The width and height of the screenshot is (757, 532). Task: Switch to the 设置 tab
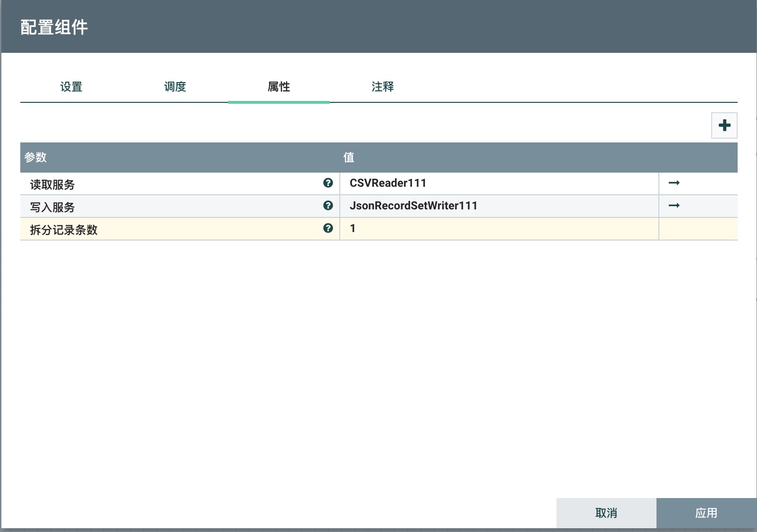pos(71,87)
